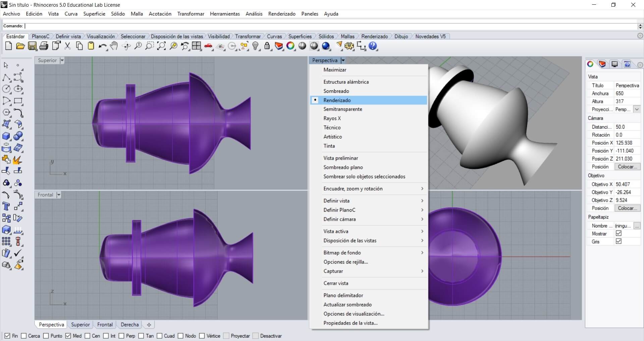Click the Copy icon in the toolbar
The width and height of the screenshot is (644, 341).
(79, 46)
